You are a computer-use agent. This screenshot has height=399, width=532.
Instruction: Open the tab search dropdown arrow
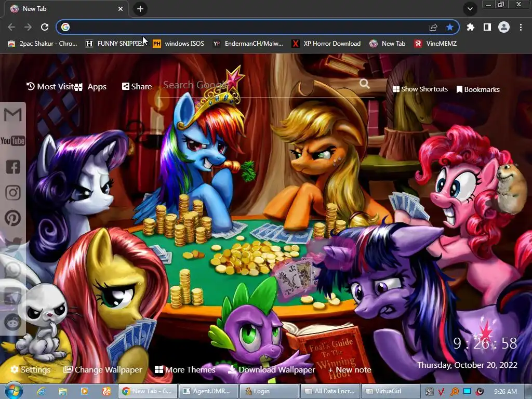[470, 9]
